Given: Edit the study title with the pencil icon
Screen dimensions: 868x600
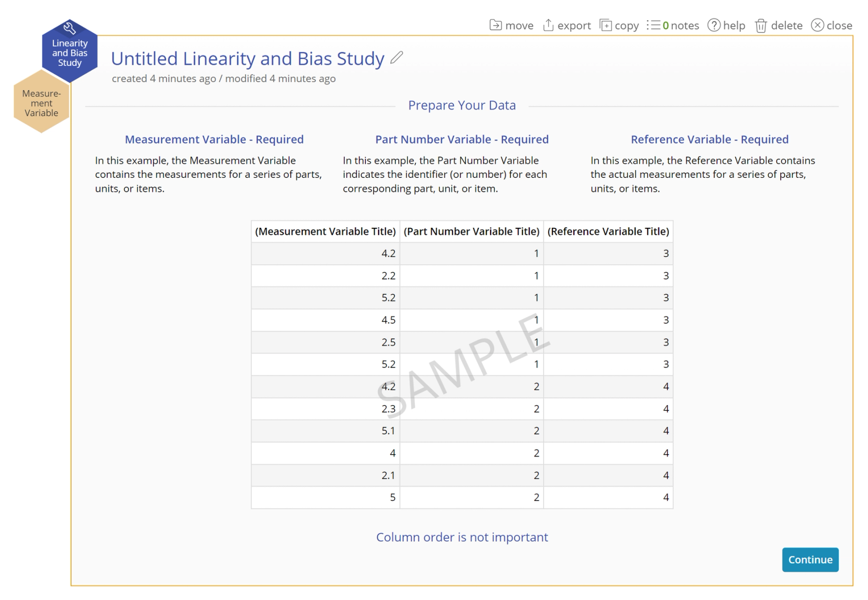Looking at the screenshot, I should [396, 58].
